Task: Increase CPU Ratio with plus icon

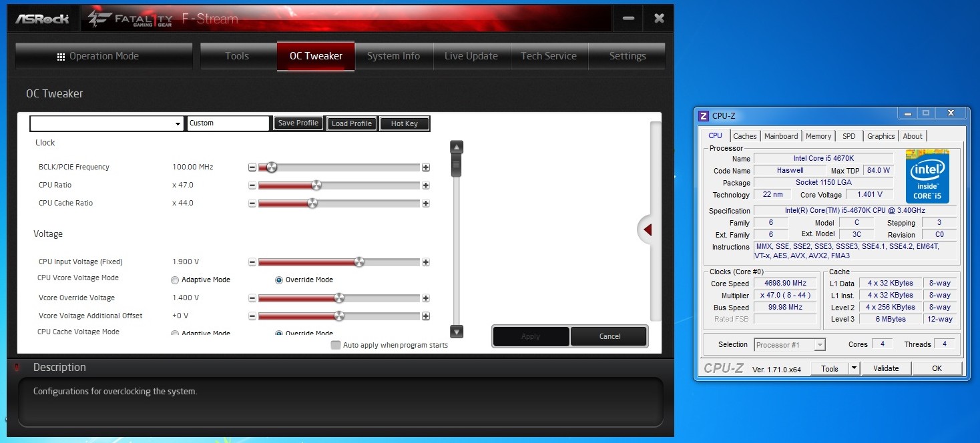Action: coord(425,185)
